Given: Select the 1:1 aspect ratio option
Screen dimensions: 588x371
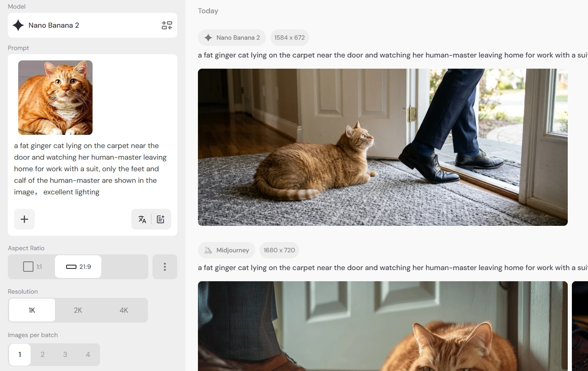Looking at the screenshot, I should point(31,266).
